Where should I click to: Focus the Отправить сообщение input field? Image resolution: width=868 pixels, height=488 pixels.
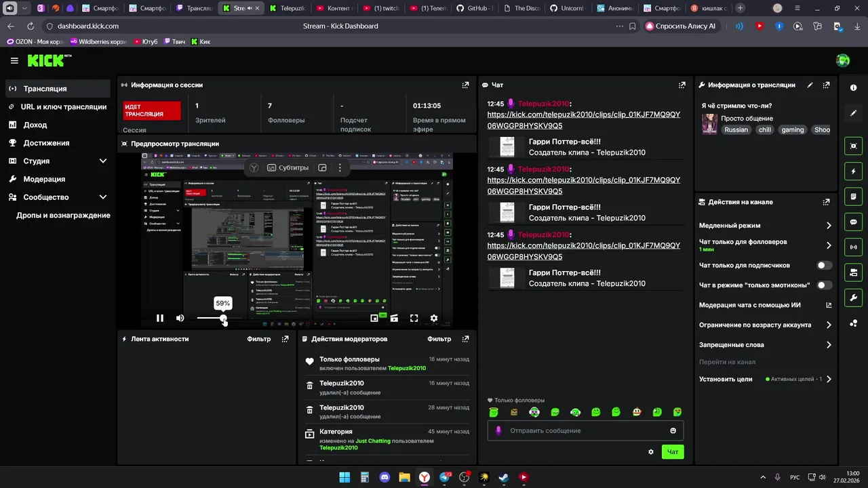pos(585,430)
